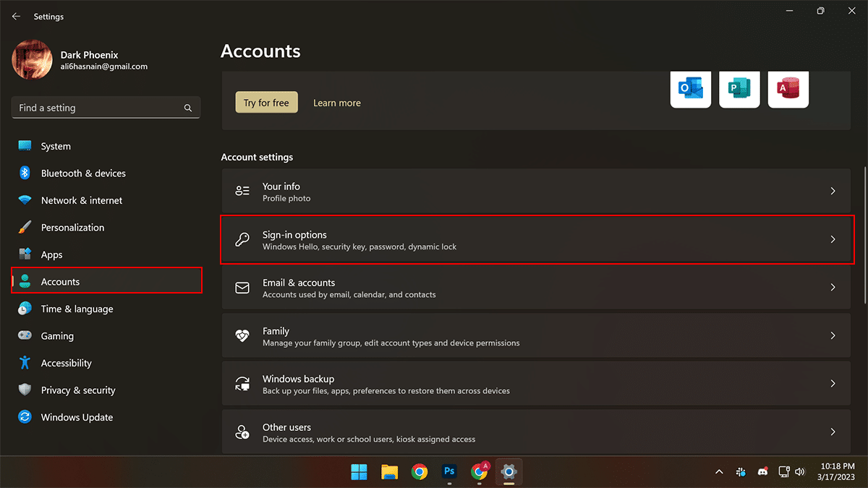
Task: Click the Windows Start button icon
Action: [x=359, y=472]
